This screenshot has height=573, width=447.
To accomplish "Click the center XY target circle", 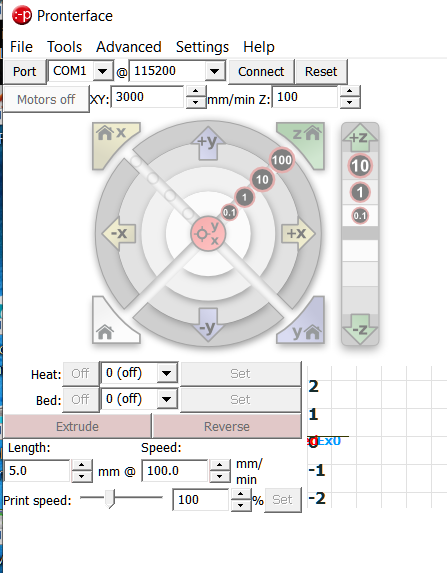I will click(208, 234).
